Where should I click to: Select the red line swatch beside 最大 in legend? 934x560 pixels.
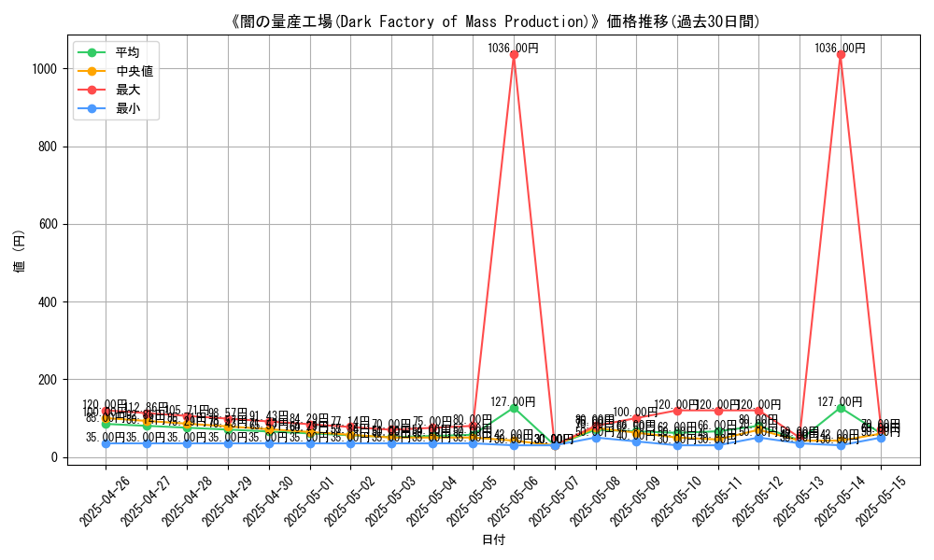click(x=92, y=90)
